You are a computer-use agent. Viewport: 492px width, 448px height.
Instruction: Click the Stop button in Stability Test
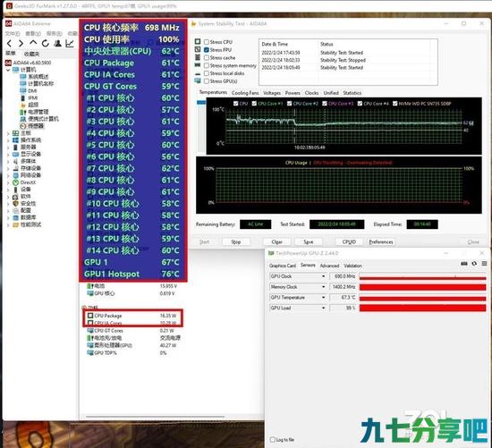[236, 241]
